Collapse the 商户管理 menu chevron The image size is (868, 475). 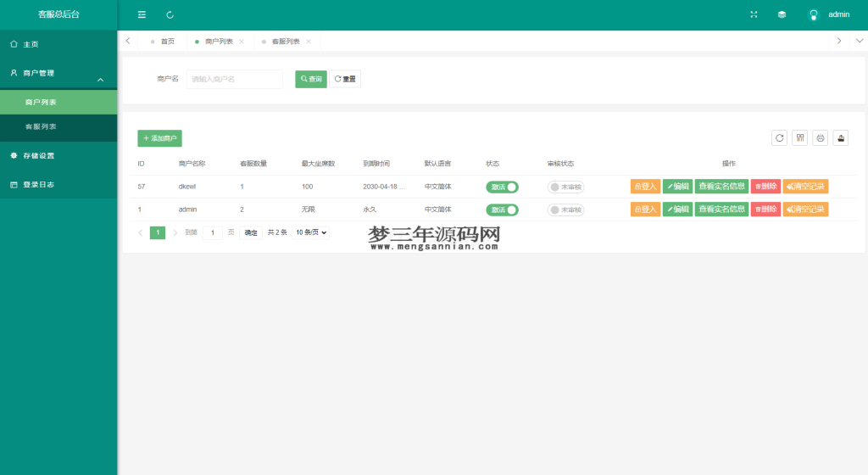pyautogui.click(x=100, y=80)
